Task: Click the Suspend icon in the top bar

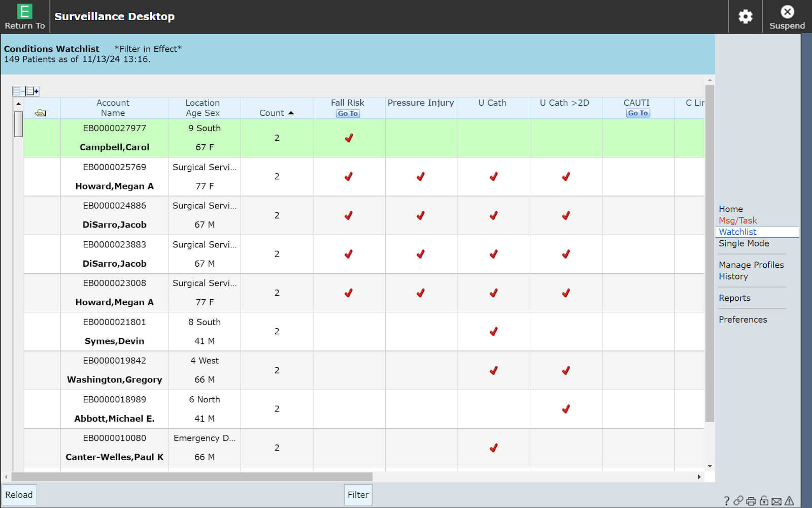Action: (x=787, y=12)
